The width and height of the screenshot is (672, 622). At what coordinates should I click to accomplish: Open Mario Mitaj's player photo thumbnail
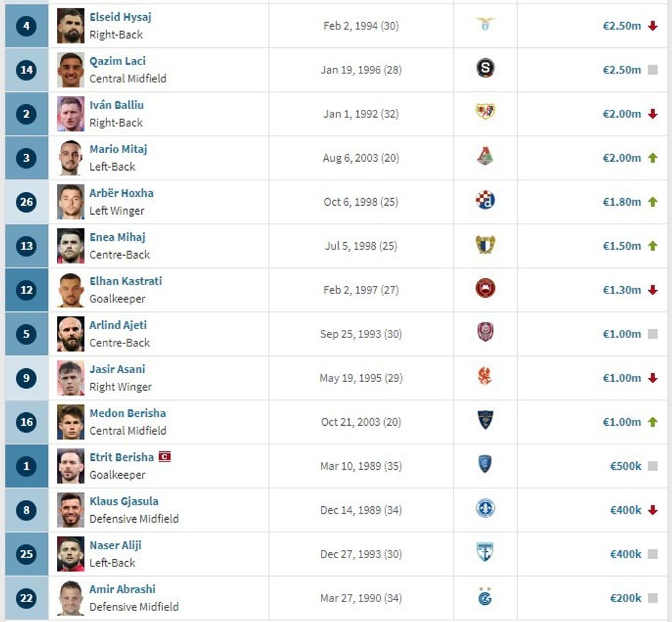tap(71, 158)
